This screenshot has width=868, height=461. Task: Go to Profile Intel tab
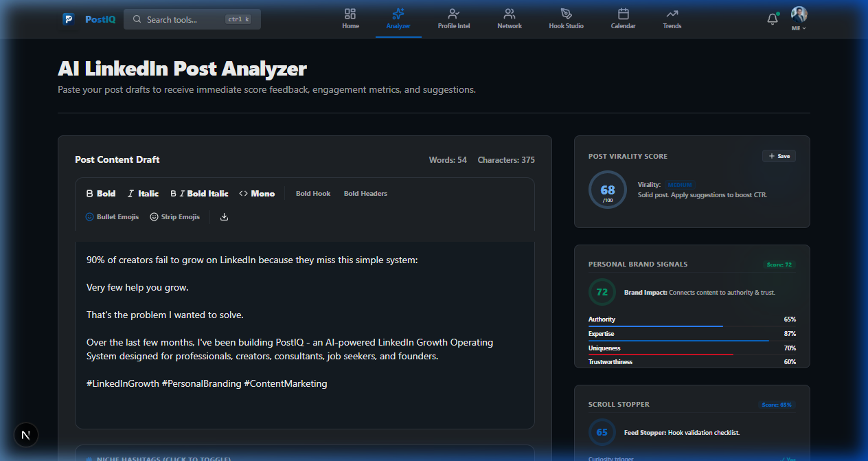(454, 19)
